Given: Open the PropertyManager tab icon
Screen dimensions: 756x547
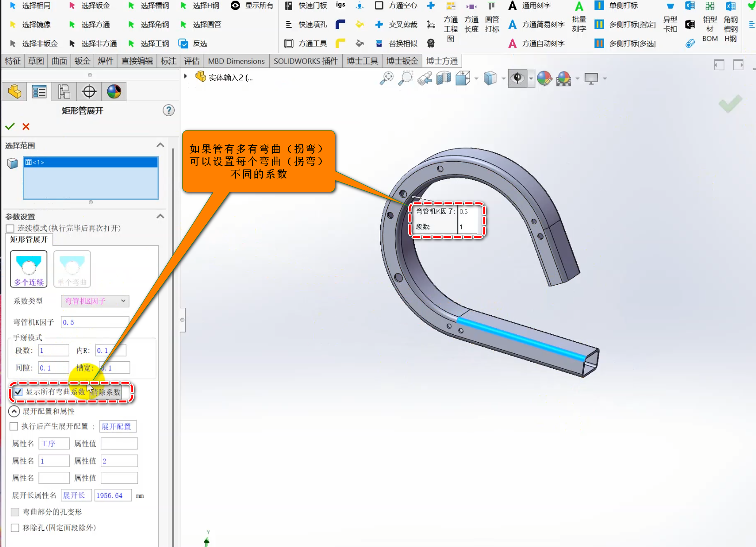Looking at the screenshot, I should point(39,91).
